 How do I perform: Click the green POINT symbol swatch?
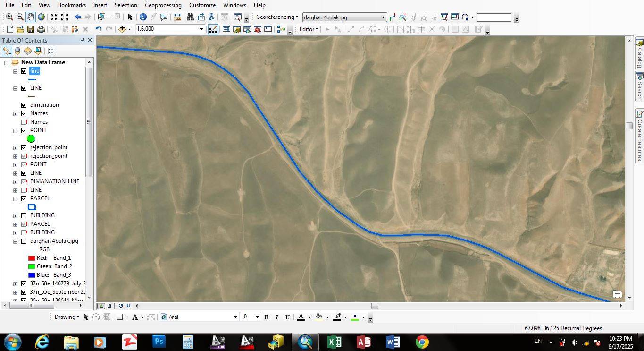31,139
